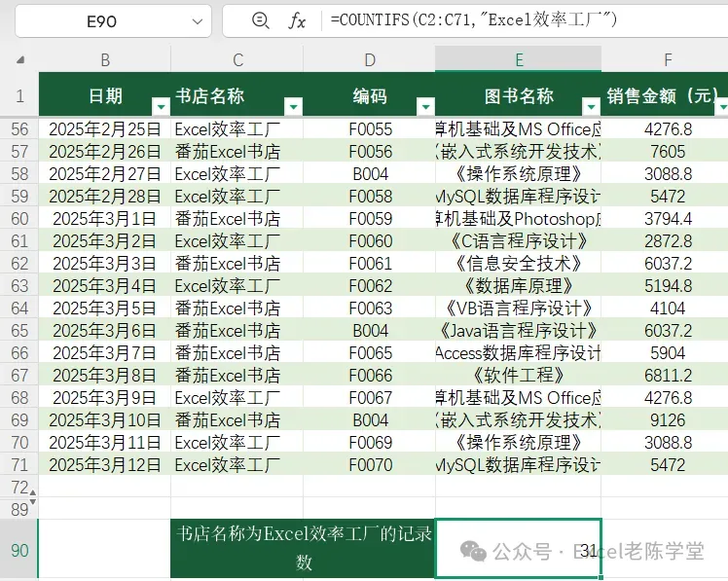Click the Select All corner triangle
This screenshot has width=728, height=581.
click(x=20, y=60)
